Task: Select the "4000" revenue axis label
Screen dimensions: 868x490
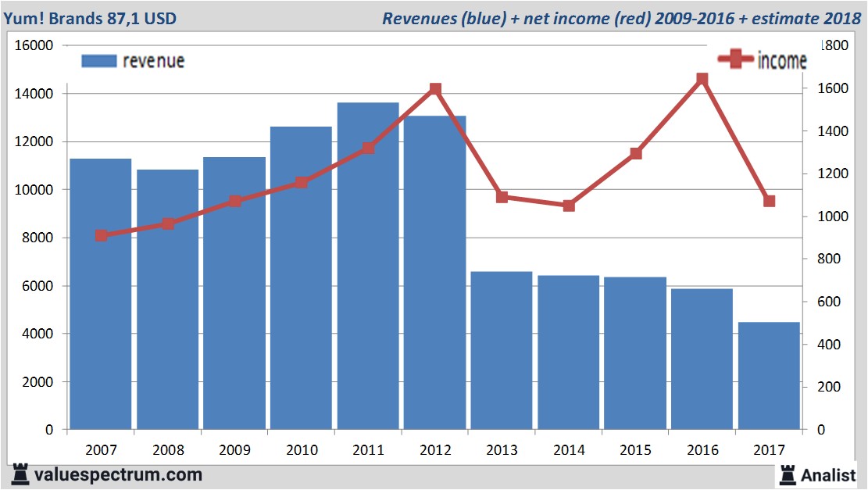Action: point(38,334)
